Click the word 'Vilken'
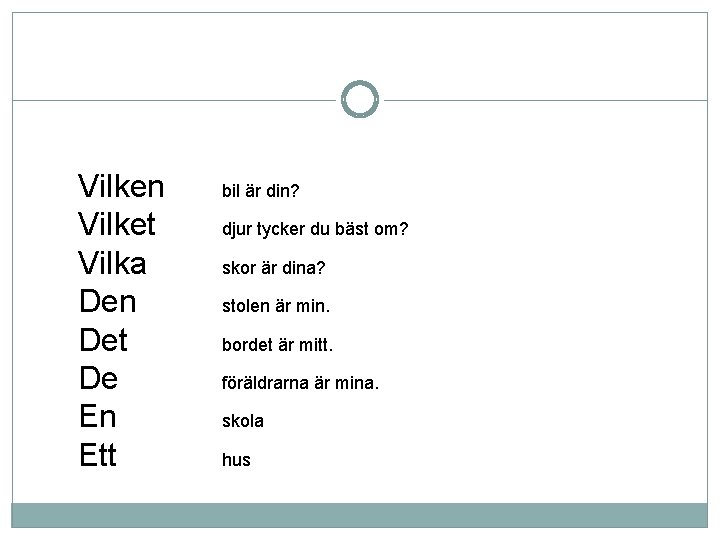The width and height of the screenshot is (720, 540). (x=120, y=186)
